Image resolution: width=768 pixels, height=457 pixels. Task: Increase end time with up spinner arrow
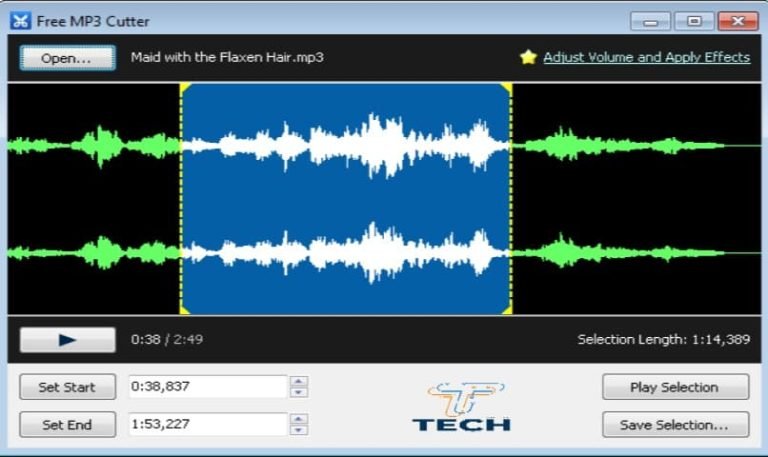coord(299,419)
